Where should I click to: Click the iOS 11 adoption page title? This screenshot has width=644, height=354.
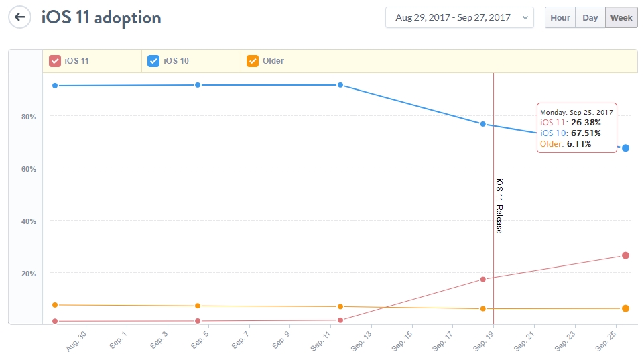[101, 17]
